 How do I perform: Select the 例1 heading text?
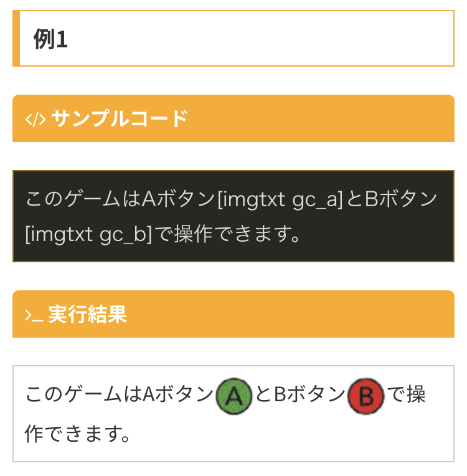click(x=50, y=39)
